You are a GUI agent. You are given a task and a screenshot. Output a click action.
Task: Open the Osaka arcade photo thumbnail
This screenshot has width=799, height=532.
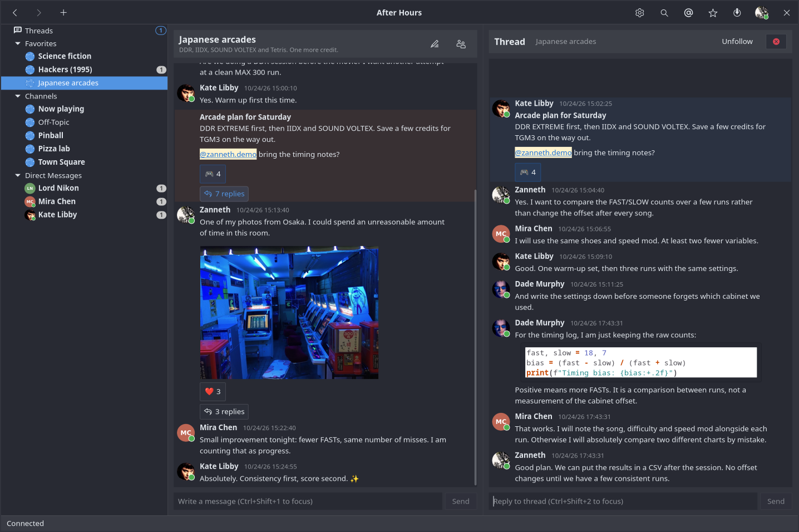pos(289,313)
